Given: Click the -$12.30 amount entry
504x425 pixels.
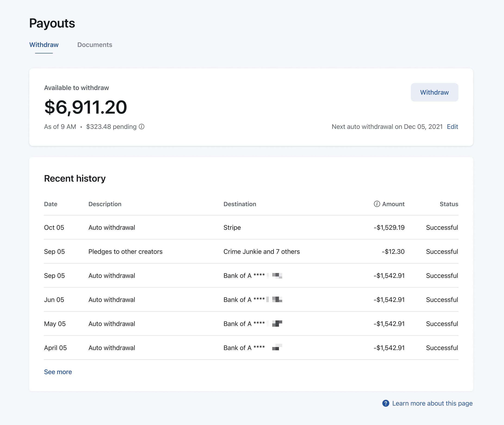Looking at the screenshot, I should (x=393, y=251).
